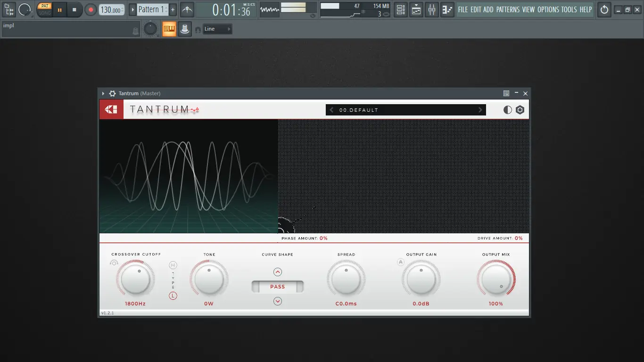
Task: Open the Line snap dropdown
Action: click(218, 29)
